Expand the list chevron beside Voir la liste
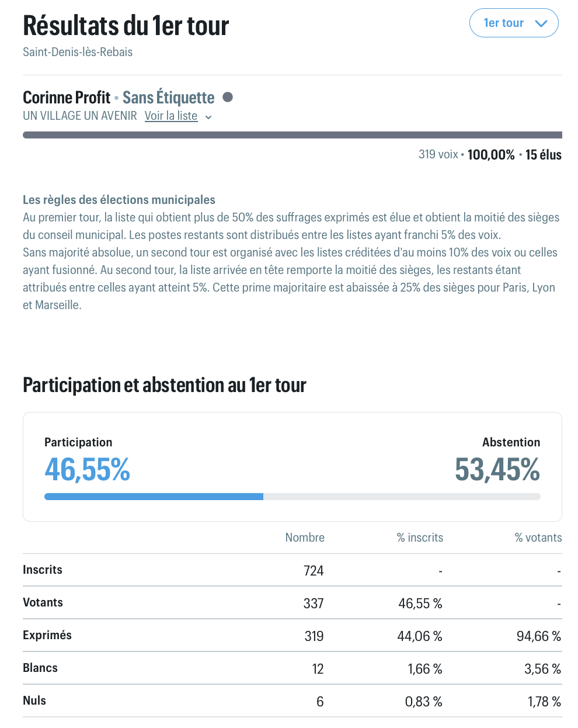Image resolution: width=578 pixels, height=728 pixels. tap(208, 117)
